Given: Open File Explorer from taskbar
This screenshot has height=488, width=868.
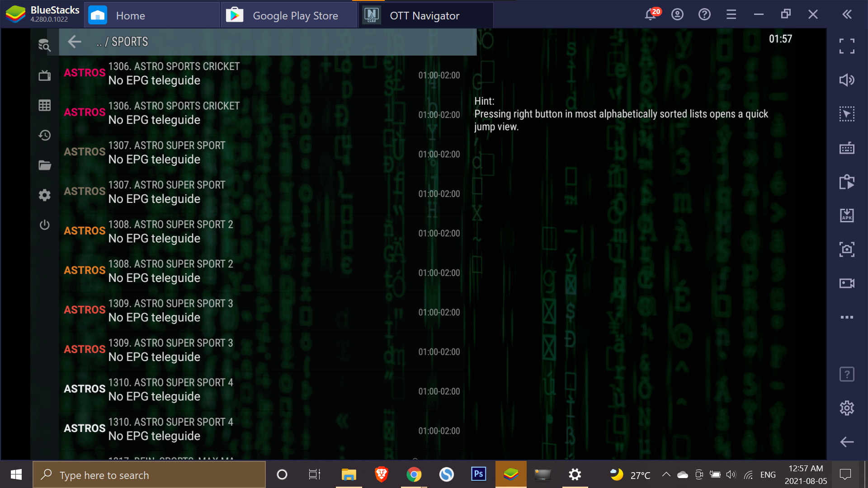Looking at the screenshot, I should tap(349, 474).
